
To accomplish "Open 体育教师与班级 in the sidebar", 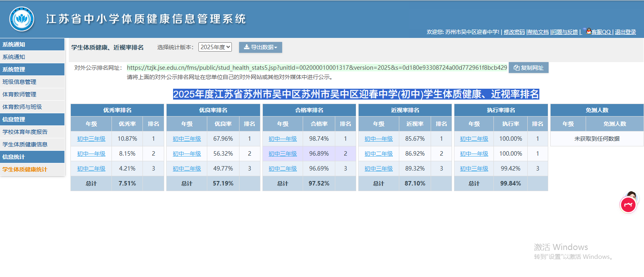I will pyautogui.click(x=32, y=107).
